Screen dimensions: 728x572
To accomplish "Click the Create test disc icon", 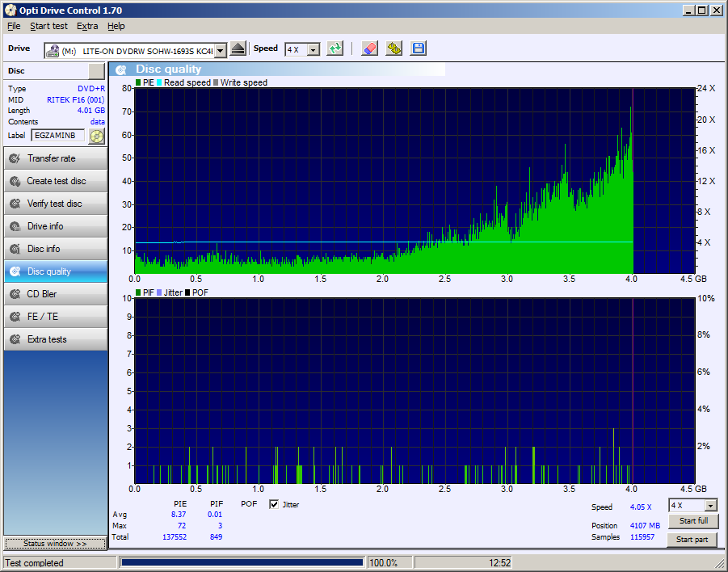I will click(x=15, y=181).
